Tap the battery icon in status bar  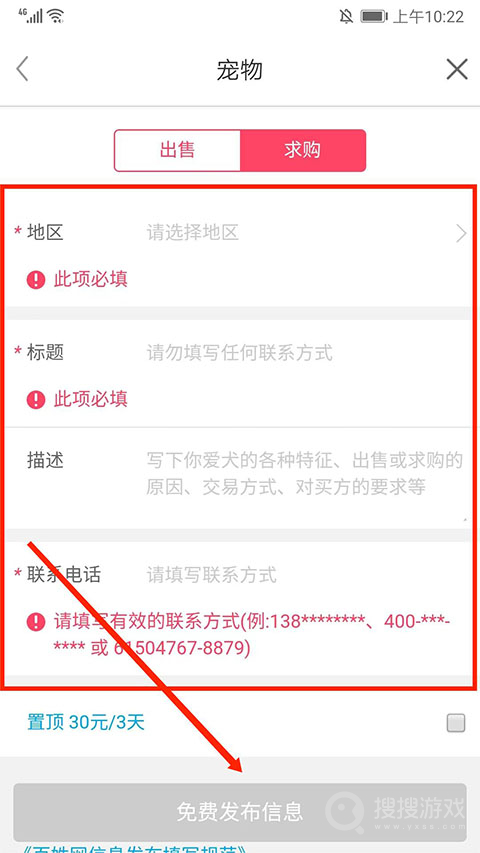point(374,16)
